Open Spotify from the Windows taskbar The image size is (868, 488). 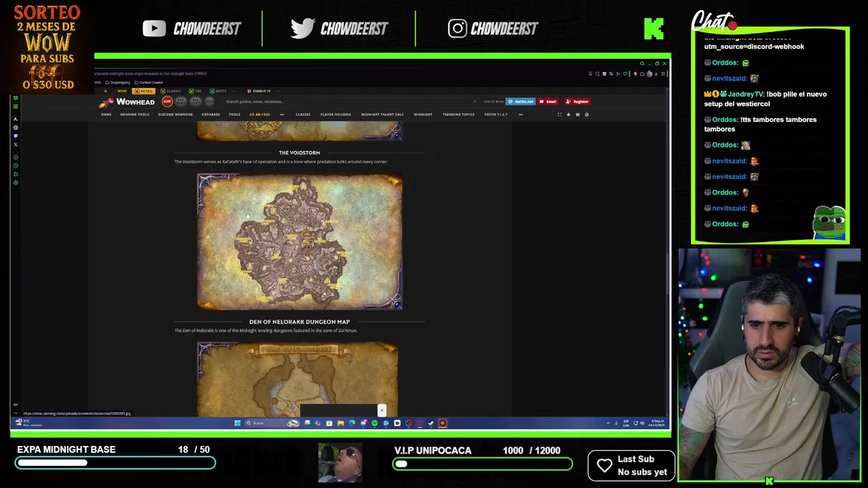[x=374, y=423]
